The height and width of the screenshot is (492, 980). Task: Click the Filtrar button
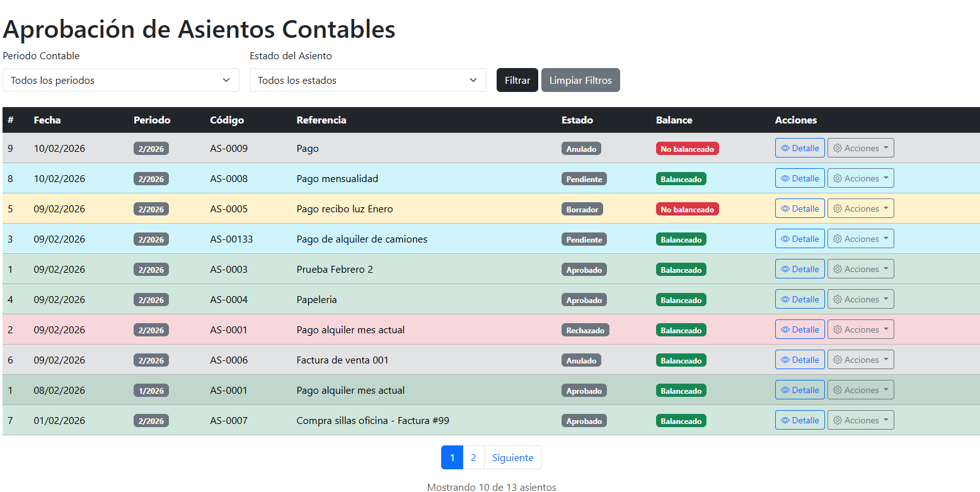point(517,80)
